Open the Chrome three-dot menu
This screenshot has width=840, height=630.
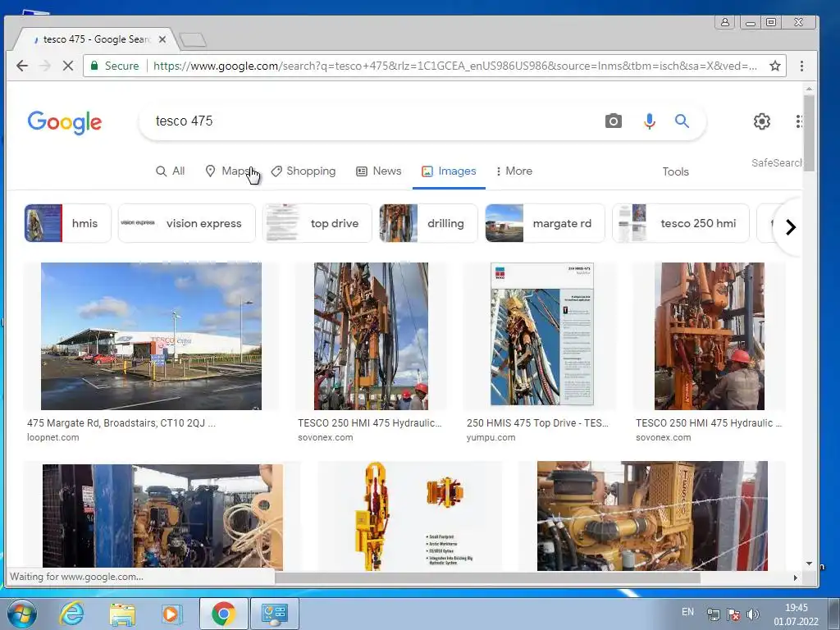801,66
